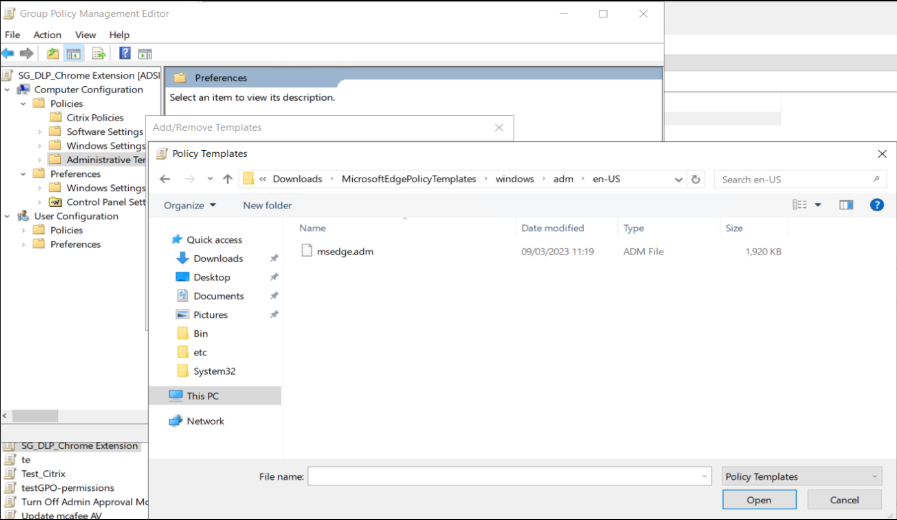Screen dimensions: 897x520
Task: Close the Add/Remove Templates dialog
Action: tap(499, 128)
